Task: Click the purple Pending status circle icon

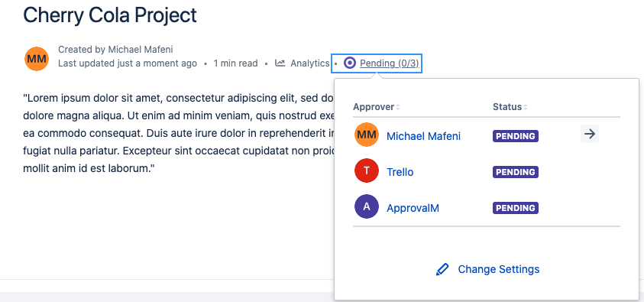Action: point(350,63)
